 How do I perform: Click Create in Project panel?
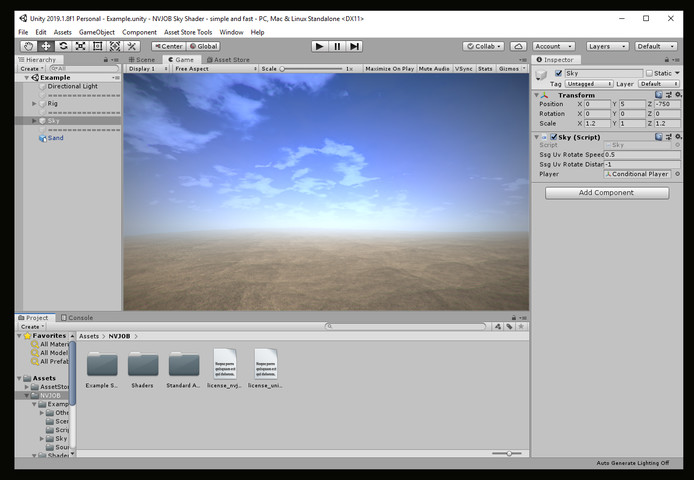tap(32, 326)
